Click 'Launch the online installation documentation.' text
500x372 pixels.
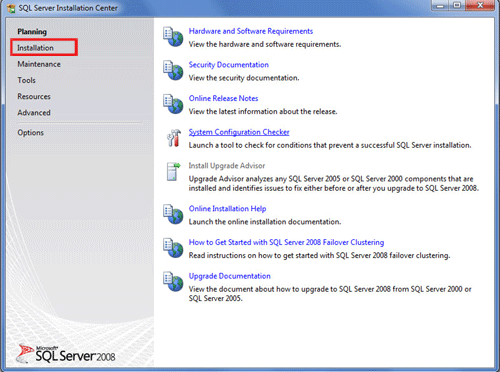tap(265, 222)
